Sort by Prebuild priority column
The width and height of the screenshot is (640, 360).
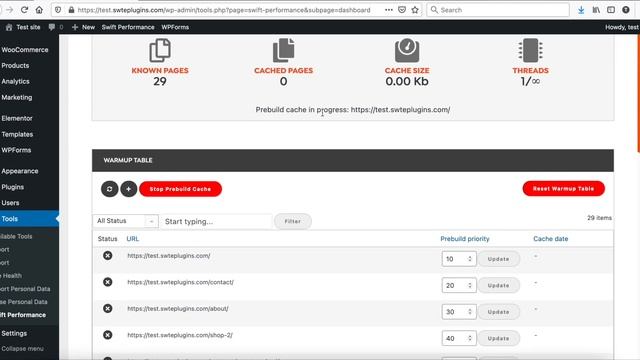point(464,239)
